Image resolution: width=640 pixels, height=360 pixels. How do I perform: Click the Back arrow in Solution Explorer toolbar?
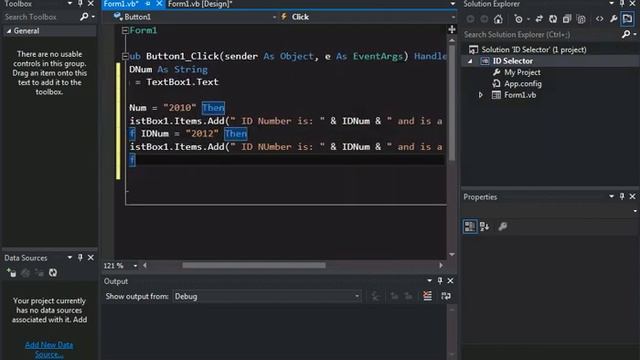(470, 19)
